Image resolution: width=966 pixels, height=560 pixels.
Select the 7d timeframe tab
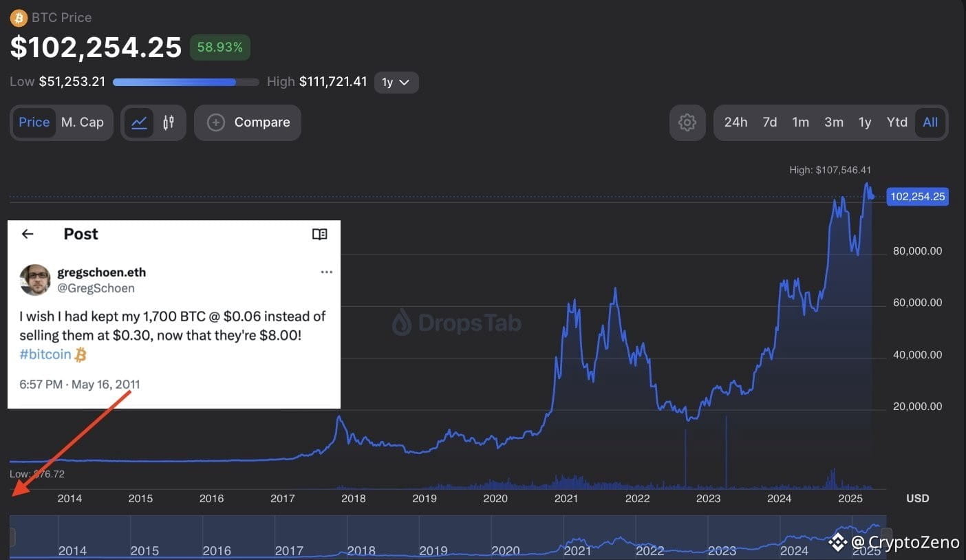click(x=770, y=122)
